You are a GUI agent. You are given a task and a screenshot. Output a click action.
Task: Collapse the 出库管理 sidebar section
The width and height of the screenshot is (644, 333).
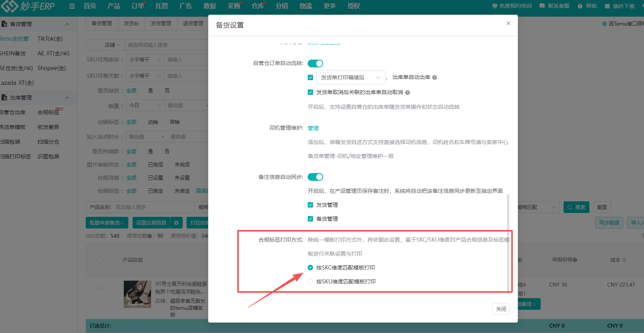[x=67, y=98]
